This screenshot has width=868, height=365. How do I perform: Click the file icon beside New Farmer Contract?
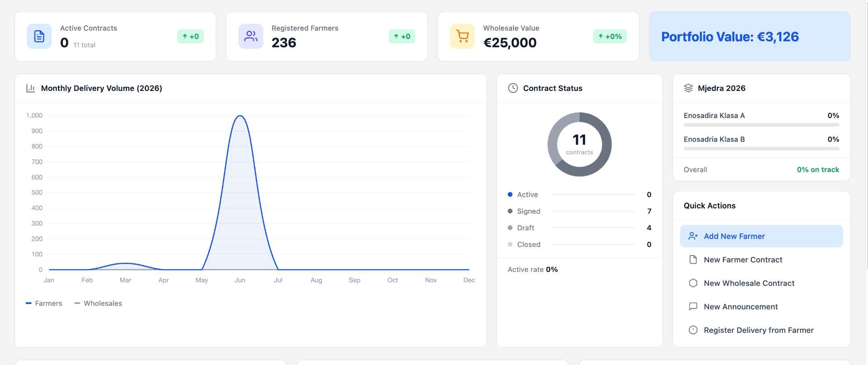click(x=693, y=260)
